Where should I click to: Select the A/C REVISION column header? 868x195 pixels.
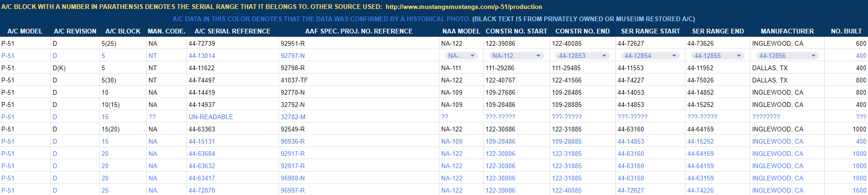pyautogui.click(x=75, y=31)
